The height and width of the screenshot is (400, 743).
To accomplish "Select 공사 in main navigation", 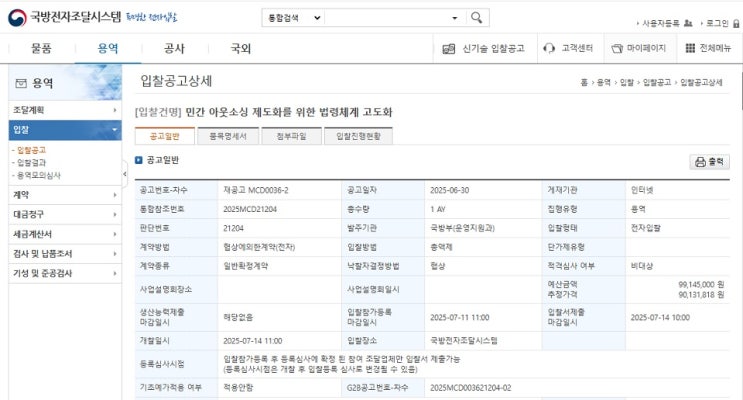I will click(174, 48).
